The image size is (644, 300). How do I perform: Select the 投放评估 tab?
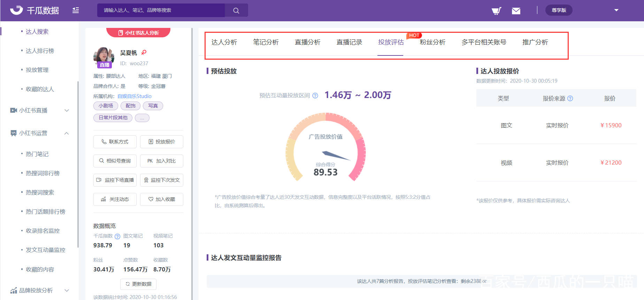click(391, 42)
